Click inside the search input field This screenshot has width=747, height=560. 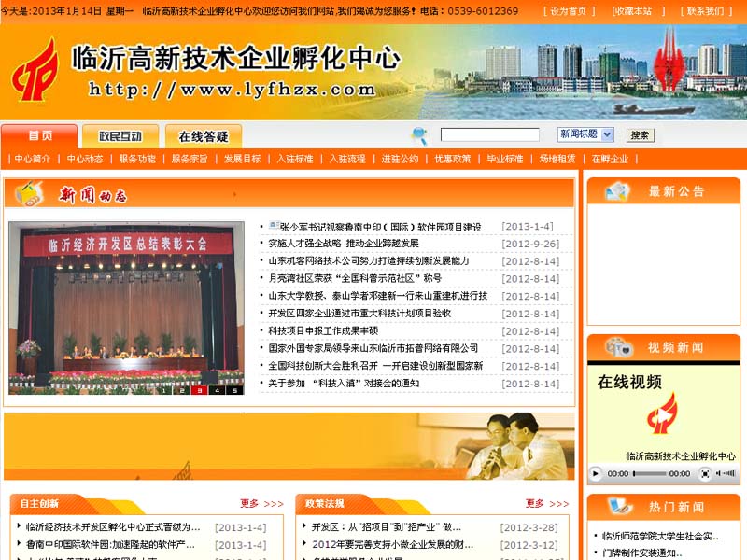click(490, 133)
